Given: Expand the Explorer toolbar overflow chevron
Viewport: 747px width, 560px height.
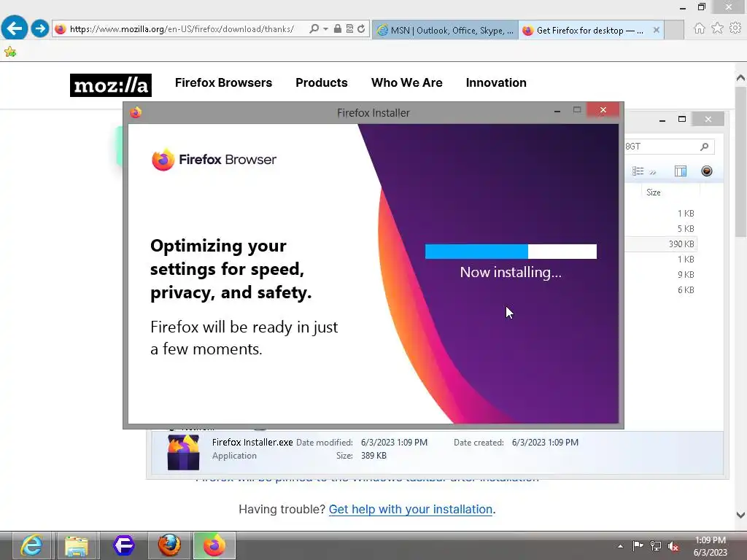Looking at the screenshot, I should click(x=653, y=172).
